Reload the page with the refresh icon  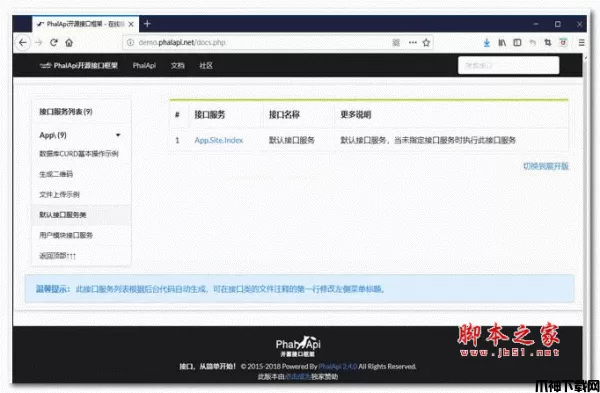tap(54, 42)
